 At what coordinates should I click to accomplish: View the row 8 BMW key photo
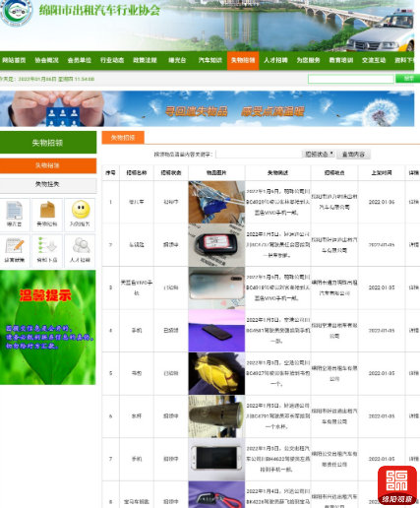216,495
